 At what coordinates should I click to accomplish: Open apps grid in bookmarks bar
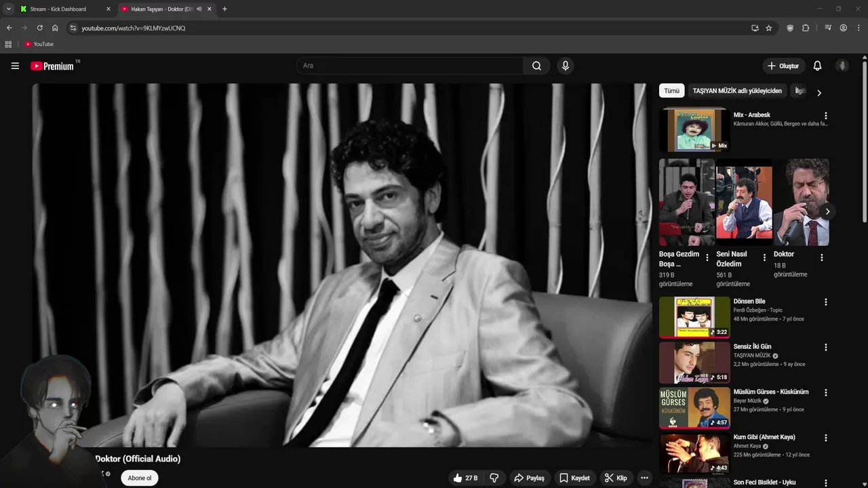click(8, 44)
